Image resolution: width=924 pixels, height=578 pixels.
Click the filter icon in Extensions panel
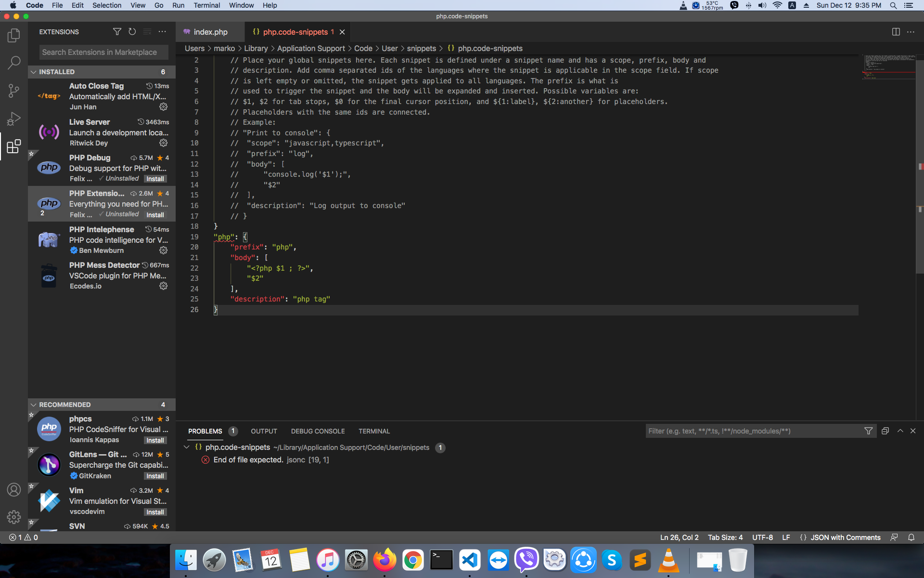point(116,31)
